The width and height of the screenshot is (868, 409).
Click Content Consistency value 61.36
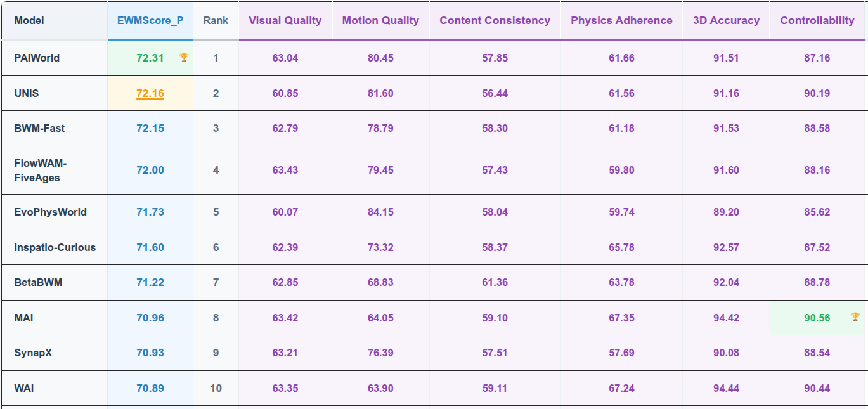click(x=495, y=282)
